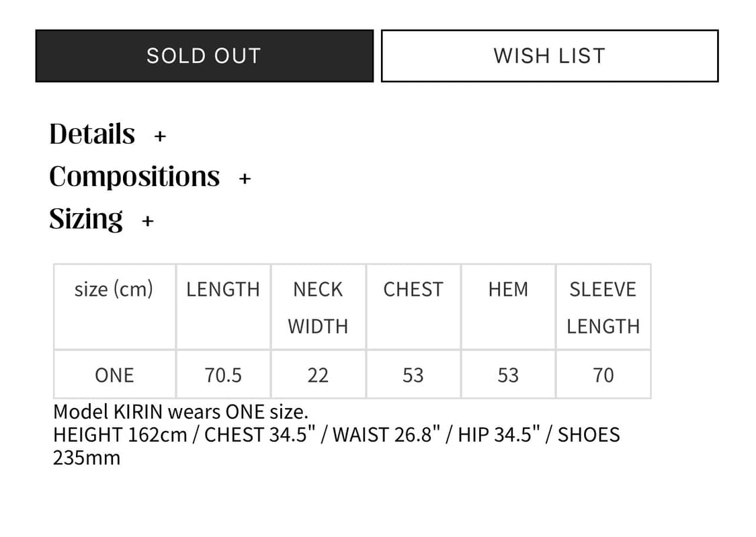The image size is (756, 537).
Task: Click the SOLD OUT button
Action: click(204, 56)
